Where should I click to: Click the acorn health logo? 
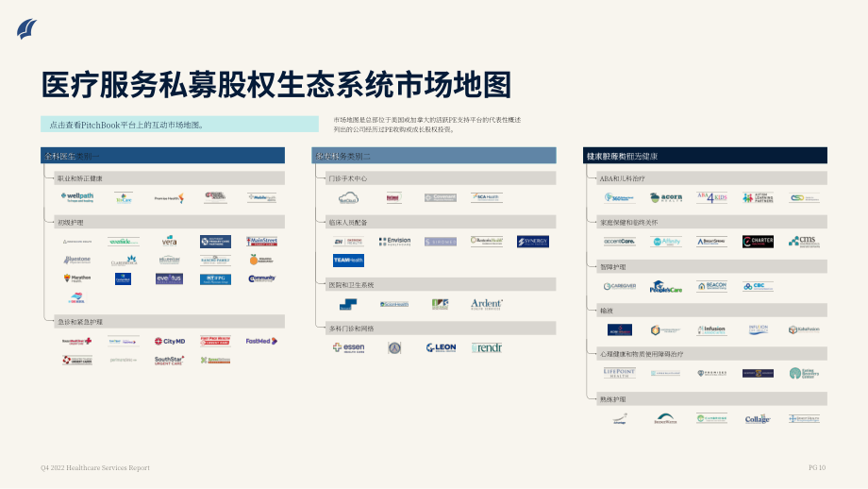tap(665, 197)
